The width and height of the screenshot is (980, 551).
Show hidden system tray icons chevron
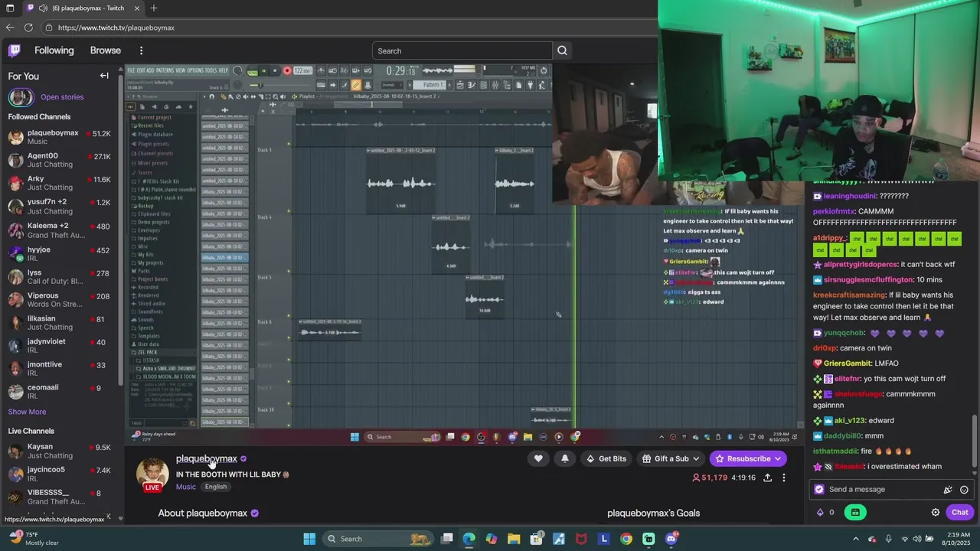pos(856,539)
